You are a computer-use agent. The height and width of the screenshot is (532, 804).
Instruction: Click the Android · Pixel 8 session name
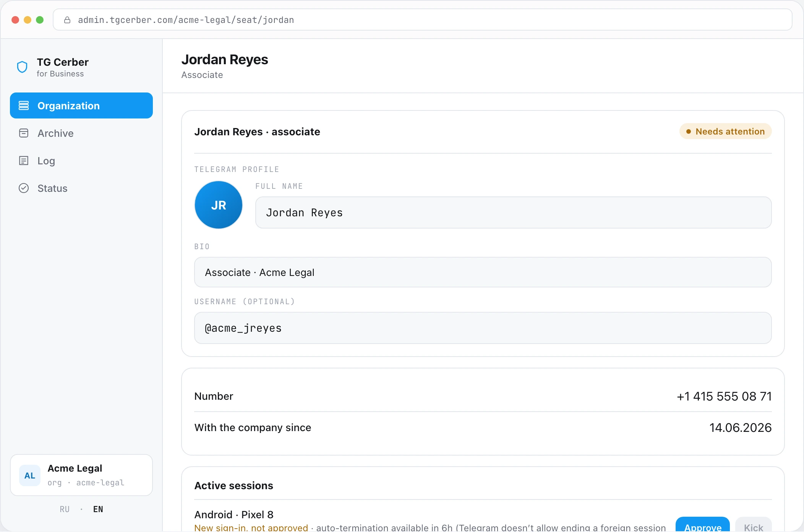(234, 514)
